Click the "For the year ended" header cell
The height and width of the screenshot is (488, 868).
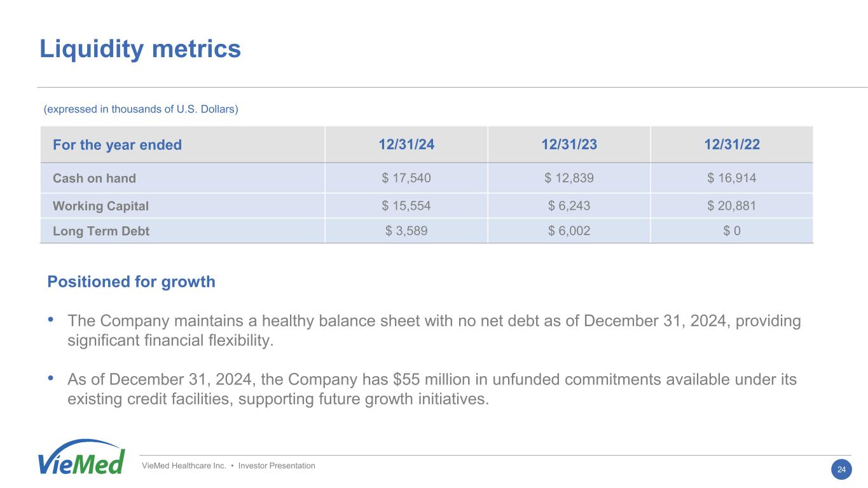coord(117,145)
